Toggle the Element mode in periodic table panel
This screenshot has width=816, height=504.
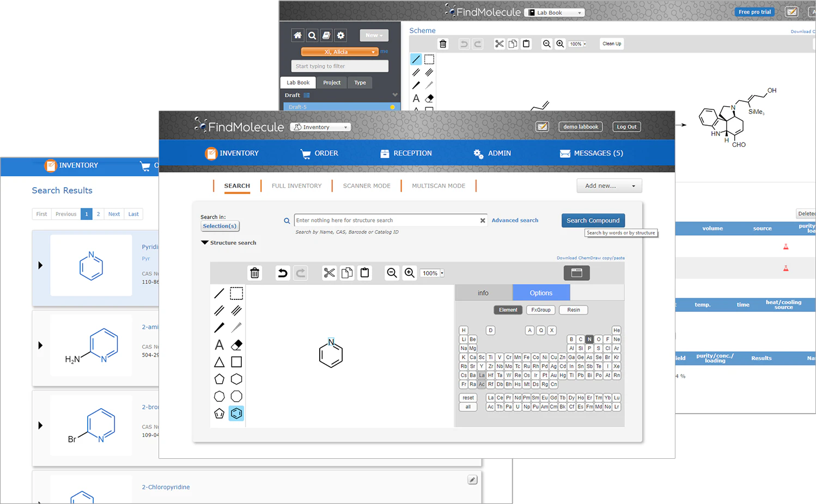tap(508, 310)
